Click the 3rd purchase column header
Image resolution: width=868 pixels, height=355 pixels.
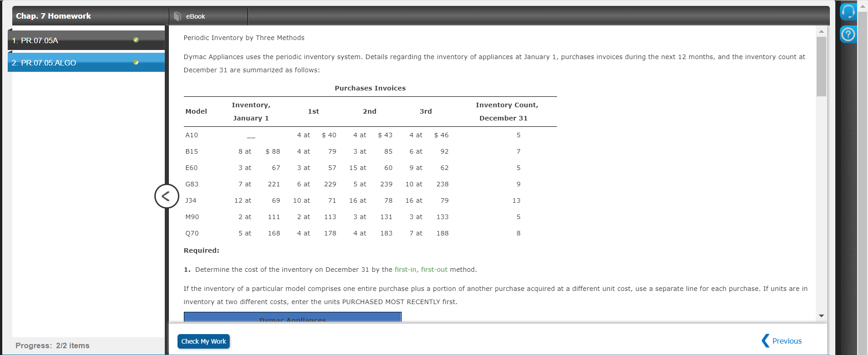point(425,111)
